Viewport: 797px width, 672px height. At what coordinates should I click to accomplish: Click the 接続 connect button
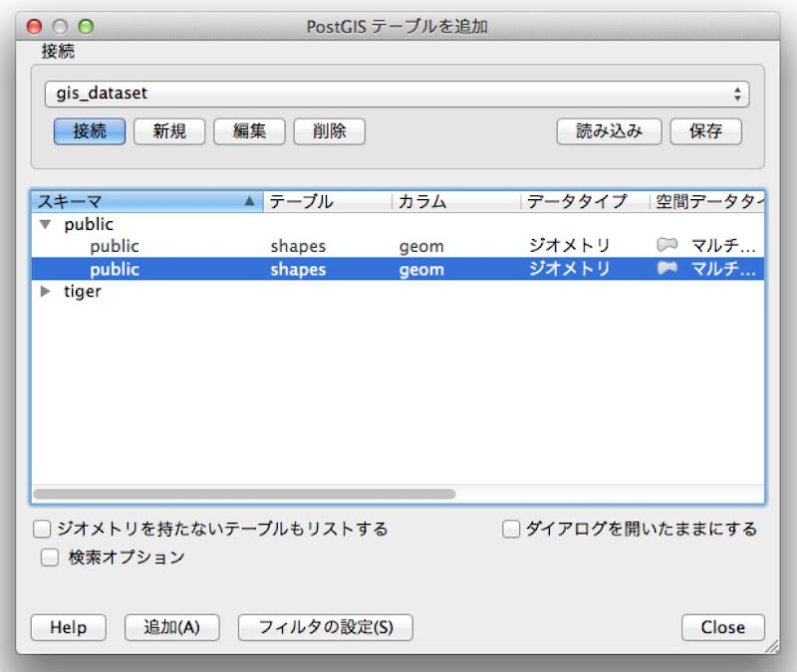90,131
